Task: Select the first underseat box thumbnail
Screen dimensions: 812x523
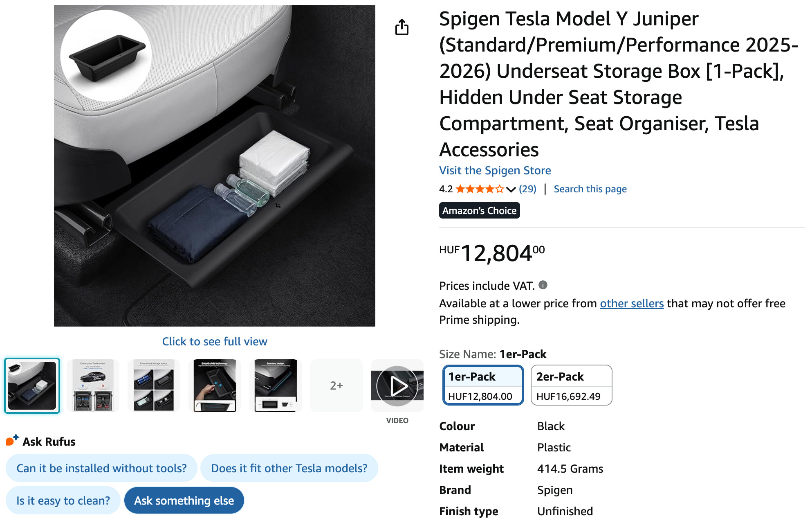Action: [x=32, y=385]
